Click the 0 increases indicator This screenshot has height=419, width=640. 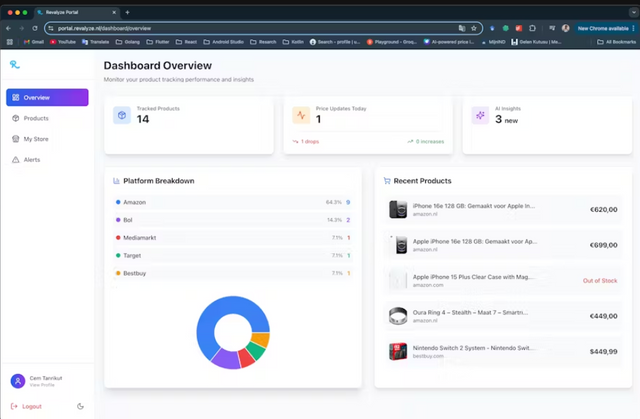pyautogui.click(x=426, y=142)
